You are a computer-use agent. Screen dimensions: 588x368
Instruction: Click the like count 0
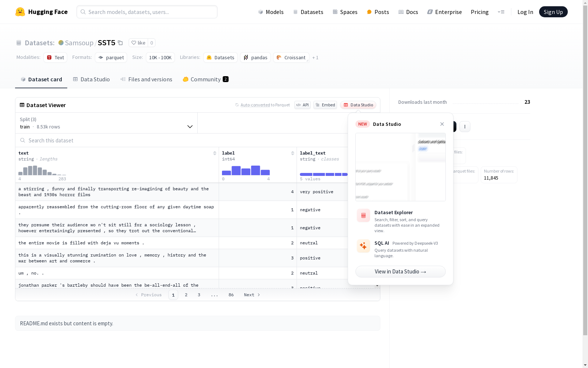pos(151,43)
